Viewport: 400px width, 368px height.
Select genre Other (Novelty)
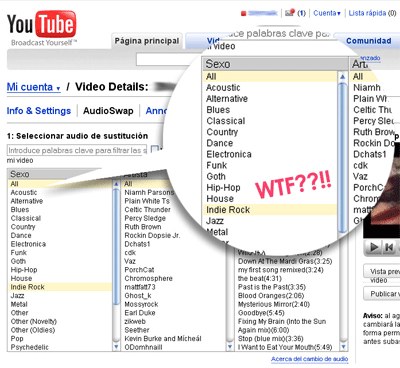click(34, 321)
